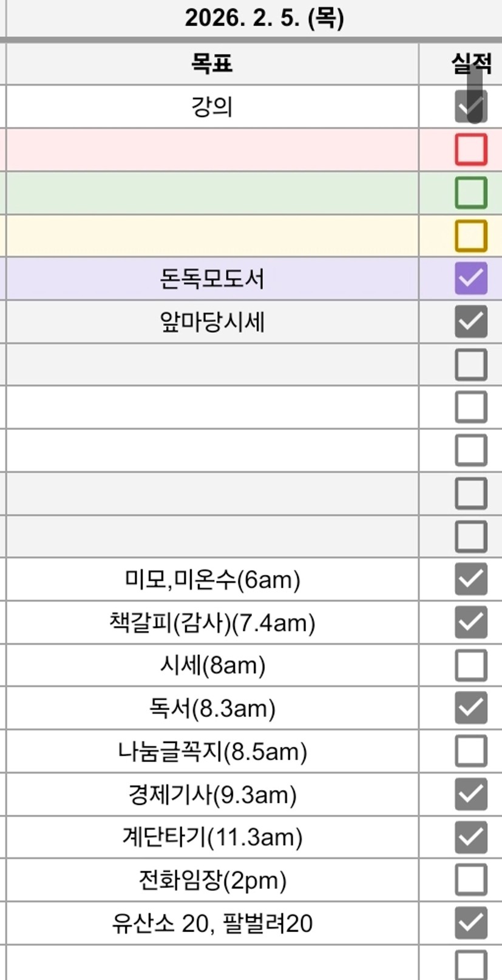Uncheck the purple 돈독모도서 checkbox

pos(470,279)
